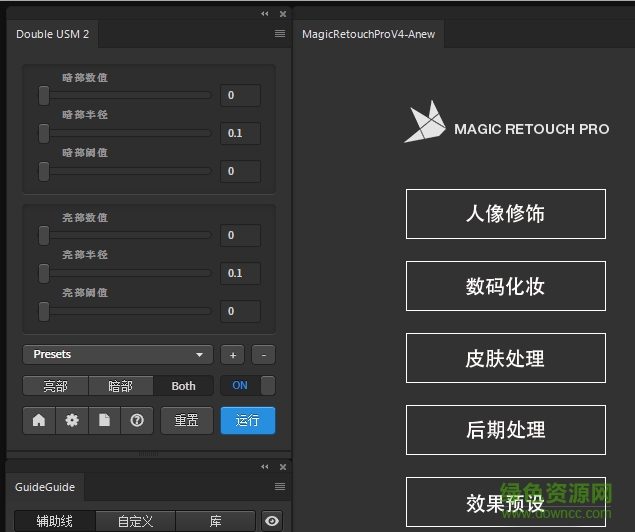635x532 pixels.
Task: Open the gear settings icon
Action: 72,420
